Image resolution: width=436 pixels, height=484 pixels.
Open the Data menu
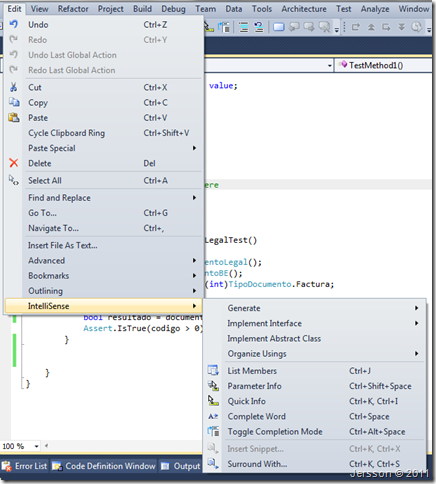234,9
